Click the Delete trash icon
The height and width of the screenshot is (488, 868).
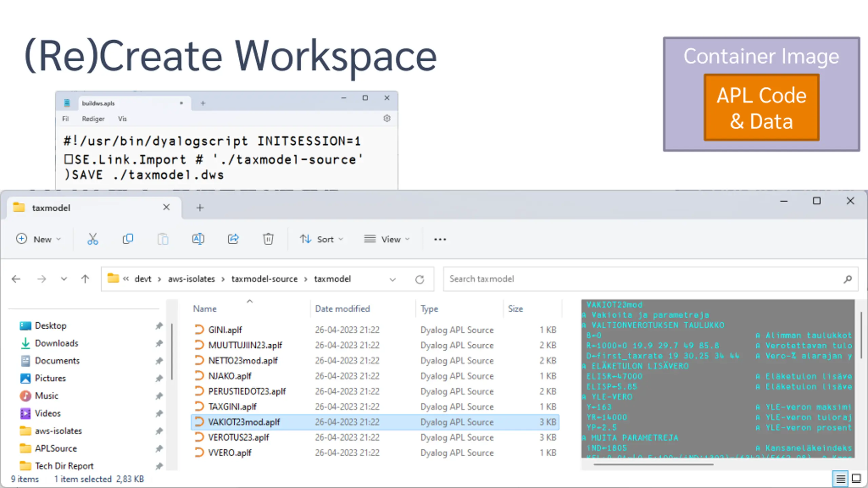(268, 239)
